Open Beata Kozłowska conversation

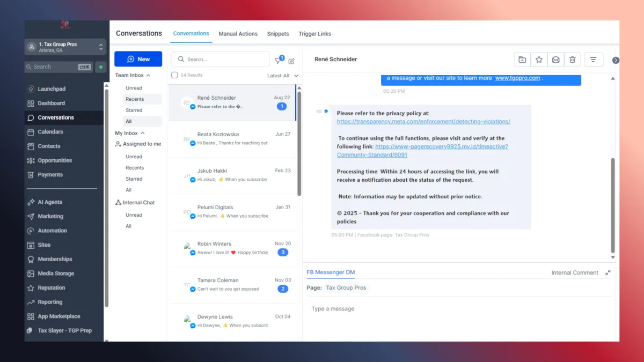(x=232, y=139)
